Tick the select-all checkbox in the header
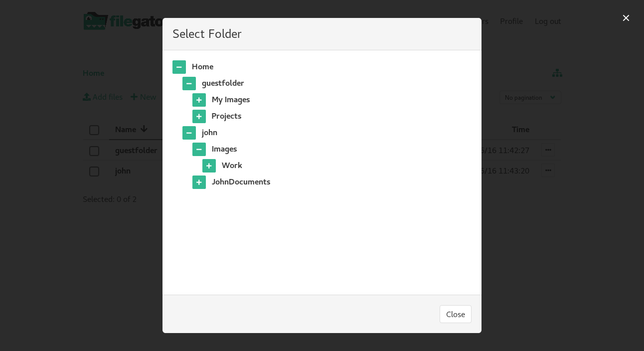 point(94,130)
